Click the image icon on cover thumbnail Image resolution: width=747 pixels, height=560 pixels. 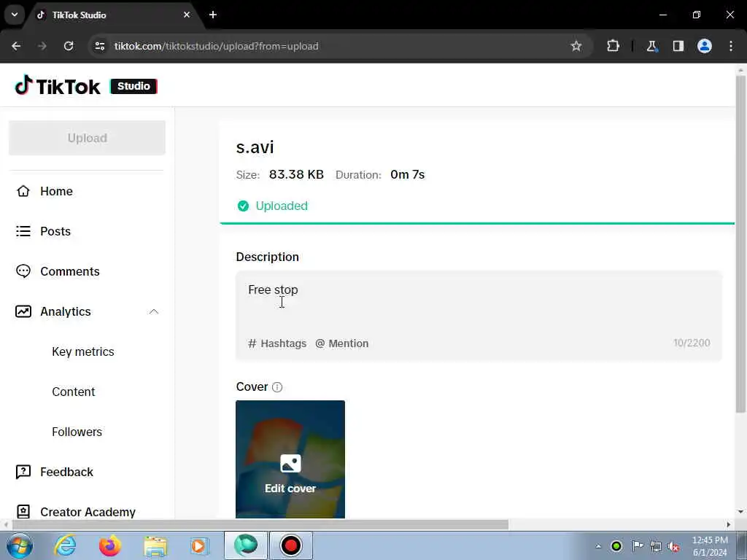290,463
